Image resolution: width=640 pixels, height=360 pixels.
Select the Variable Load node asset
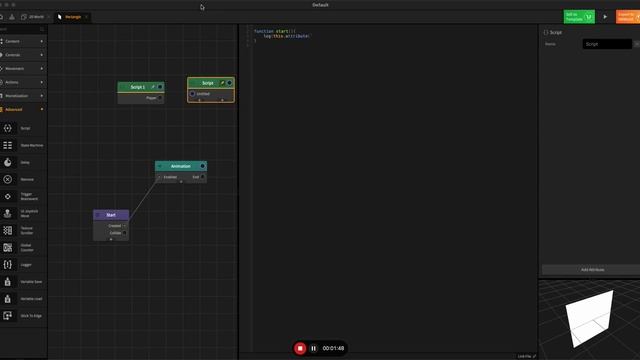(x=23, y=299)
